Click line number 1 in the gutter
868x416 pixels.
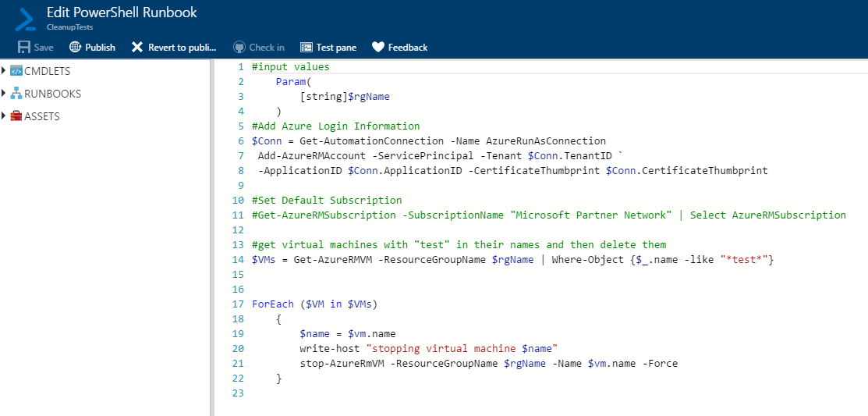240,67
